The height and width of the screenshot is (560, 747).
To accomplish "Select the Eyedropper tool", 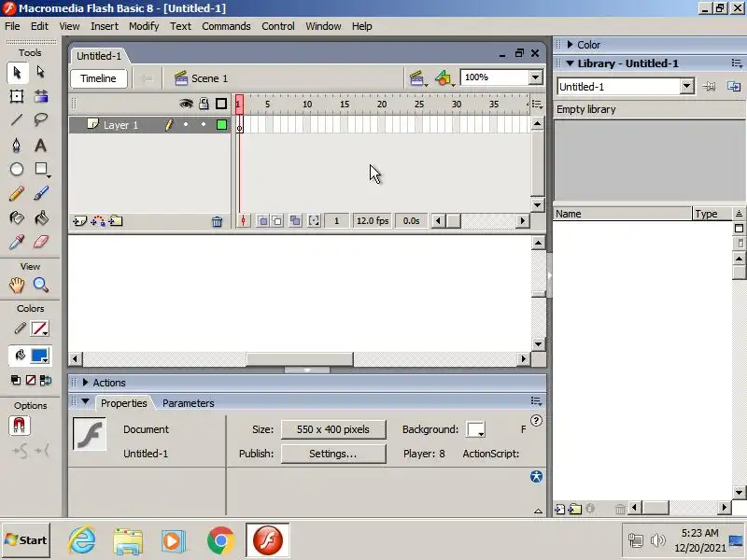I will (17, 242).
